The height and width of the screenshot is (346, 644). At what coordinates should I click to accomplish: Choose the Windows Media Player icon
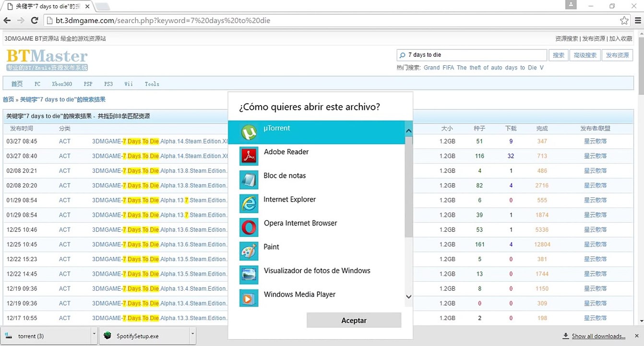(x=249, y=298)
